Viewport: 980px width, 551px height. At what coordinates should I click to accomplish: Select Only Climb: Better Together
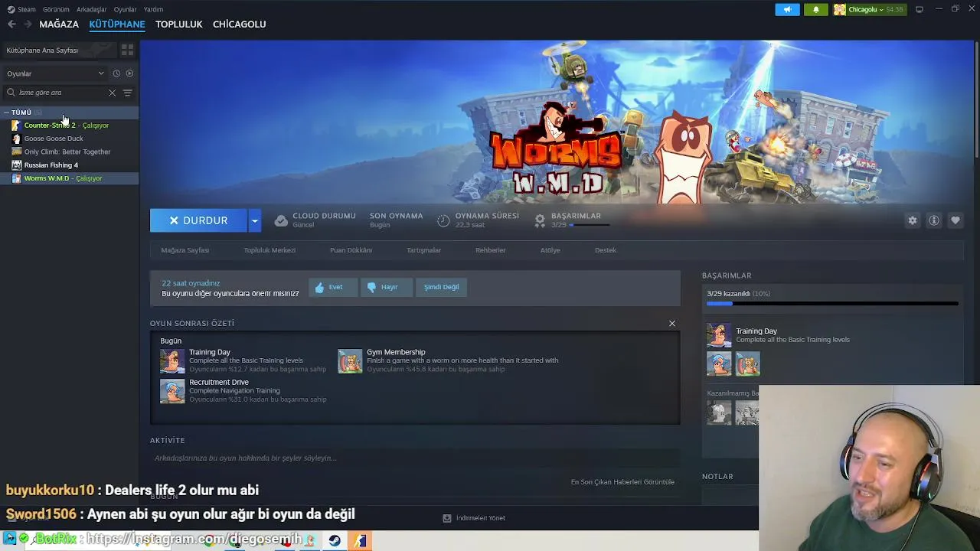[69, 152]
